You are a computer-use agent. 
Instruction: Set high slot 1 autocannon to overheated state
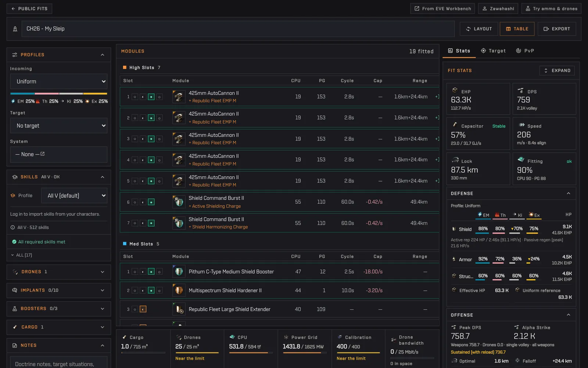coord(159,97)
